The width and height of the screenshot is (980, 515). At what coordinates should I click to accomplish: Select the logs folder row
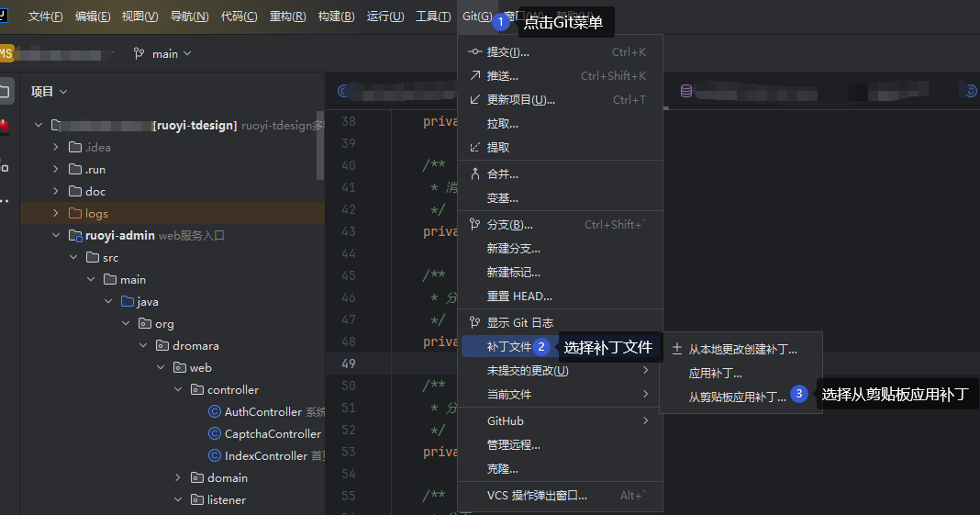pos(173,213)
